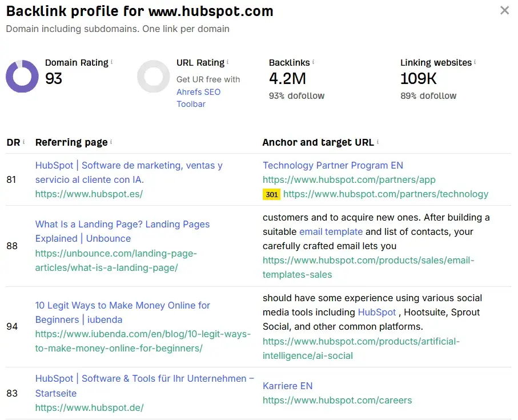
Task: Click the 93% dofollow text
Action: 296,96
